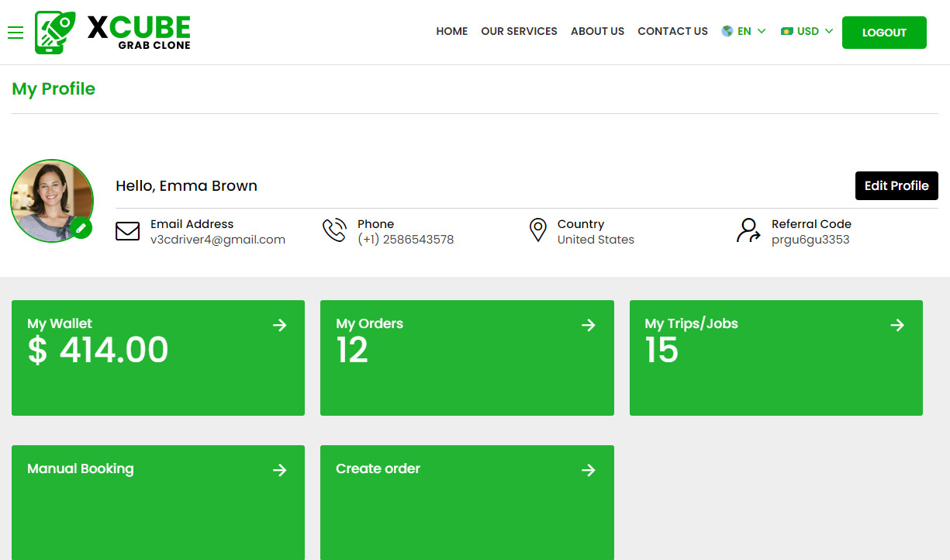
Task: Expand the USD currency dropdown
Action: coord(807,32)
